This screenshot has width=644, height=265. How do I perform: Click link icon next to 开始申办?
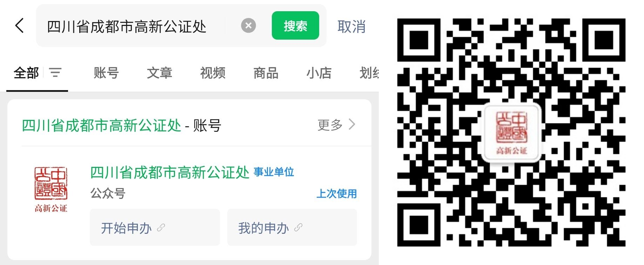[x=161, y=228]
